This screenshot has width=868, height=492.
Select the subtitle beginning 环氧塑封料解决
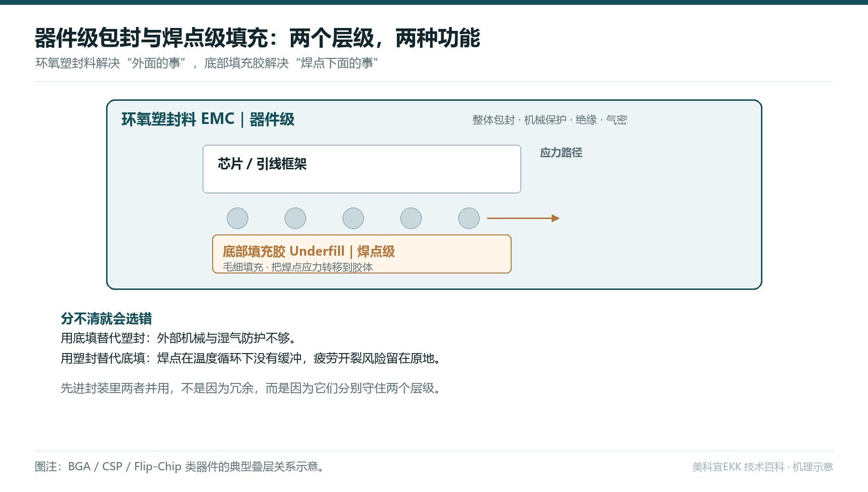coord(207,63)
